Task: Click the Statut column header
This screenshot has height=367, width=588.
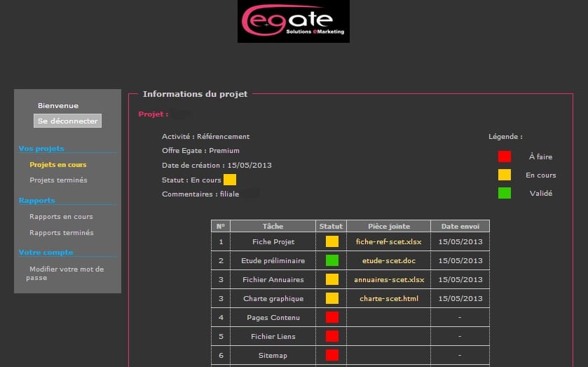Action: click(x=331, y=226)
